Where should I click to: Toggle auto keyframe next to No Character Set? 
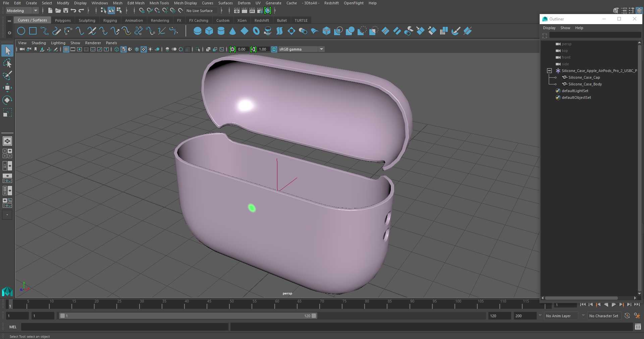pyautogui.click(x=627, y=316)
